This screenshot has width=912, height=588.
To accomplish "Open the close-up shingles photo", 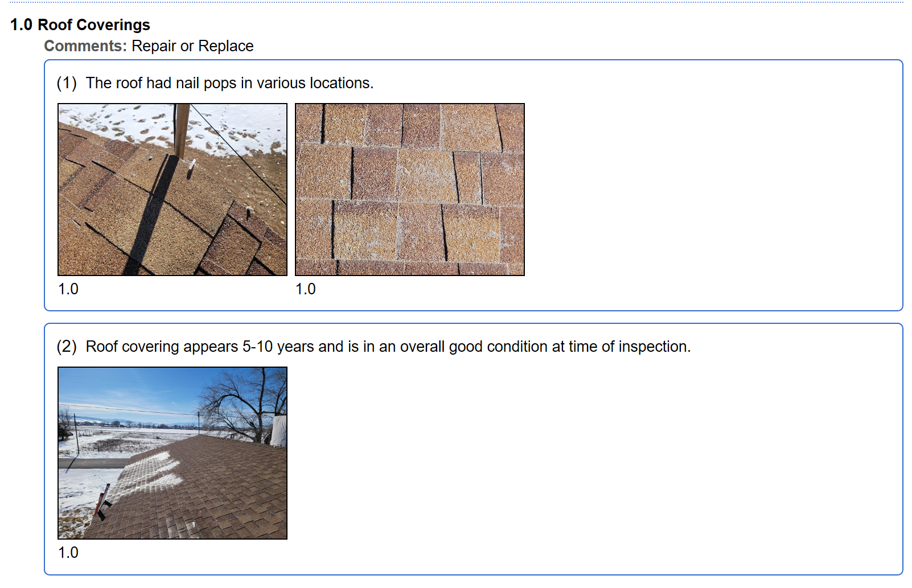I will [409, 190].
